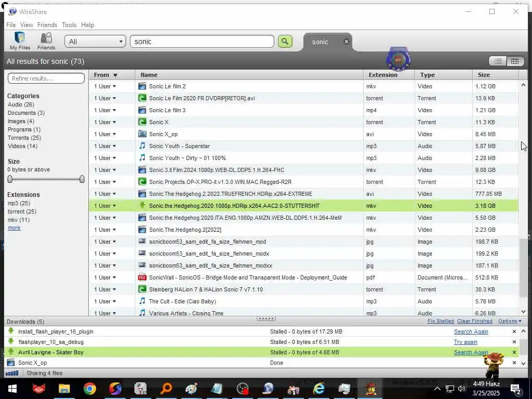The height and width of the screenshot is (399, 532).
Task: Click left handle of Size slider
Action: [10, 179]
